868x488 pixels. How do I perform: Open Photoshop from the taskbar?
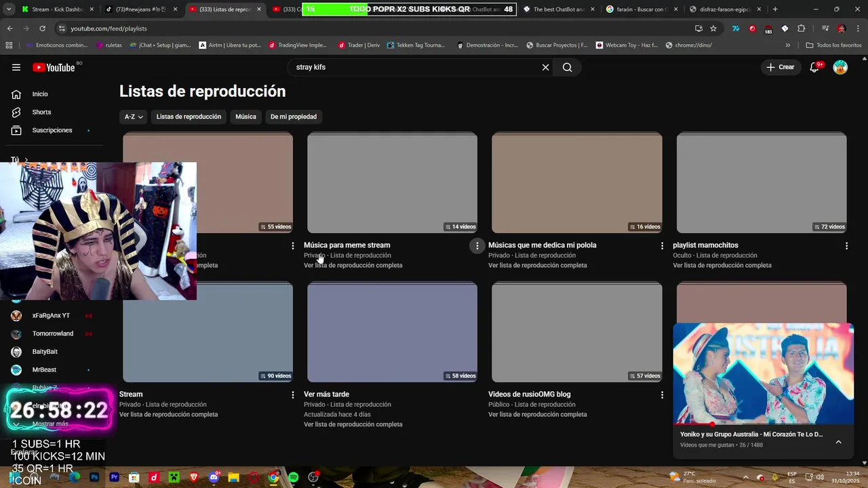point(94,478)
